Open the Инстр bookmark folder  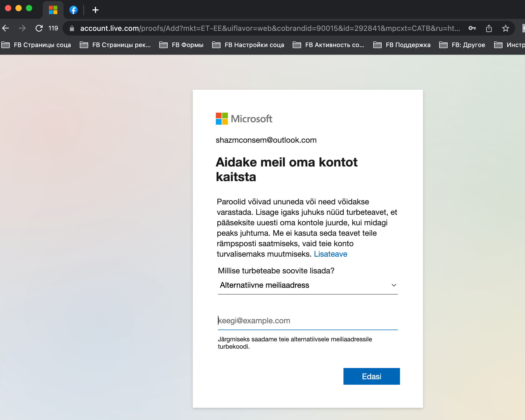(509, 45)
